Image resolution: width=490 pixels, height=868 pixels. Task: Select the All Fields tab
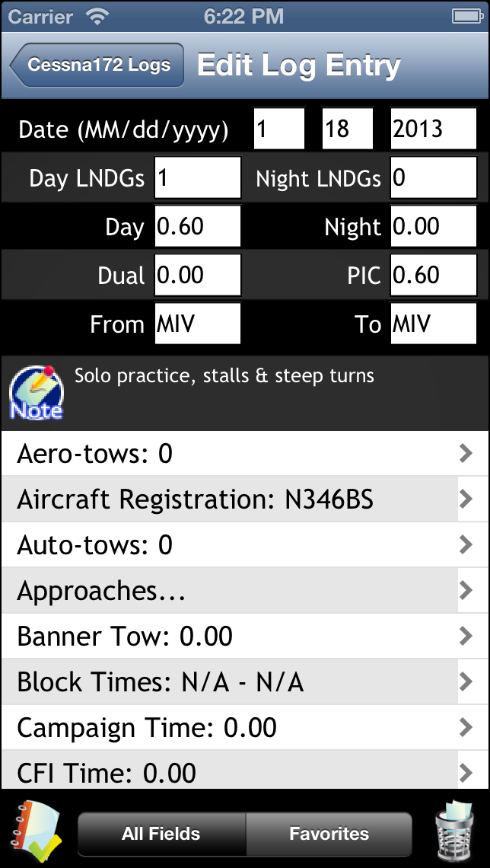point(161,834)
